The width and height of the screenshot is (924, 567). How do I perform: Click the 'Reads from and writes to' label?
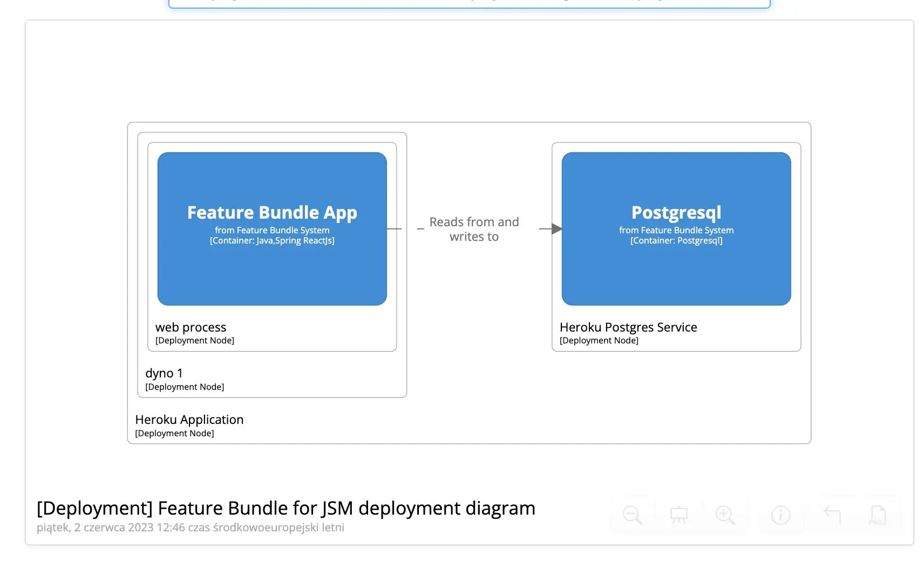click(x=474, y=229)
